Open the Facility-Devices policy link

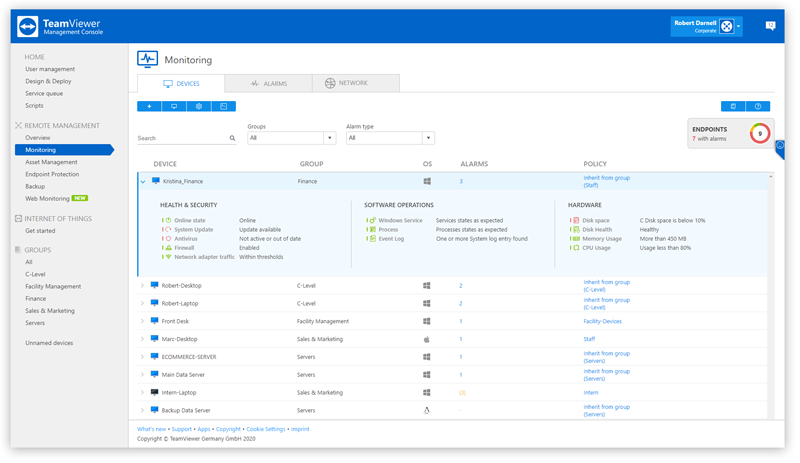[602, 321]
